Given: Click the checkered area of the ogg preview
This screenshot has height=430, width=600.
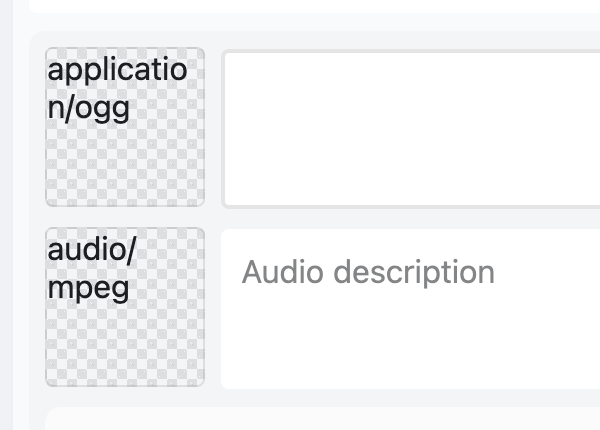Looking at the screenshot, I should pyautogui.click(x=125, y=165).
